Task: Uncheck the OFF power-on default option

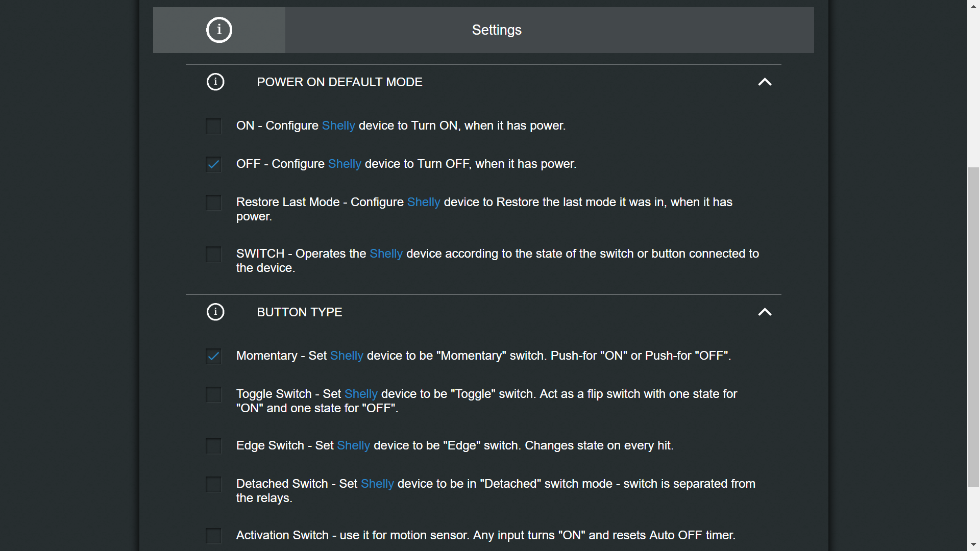Action: coord(213,164)
